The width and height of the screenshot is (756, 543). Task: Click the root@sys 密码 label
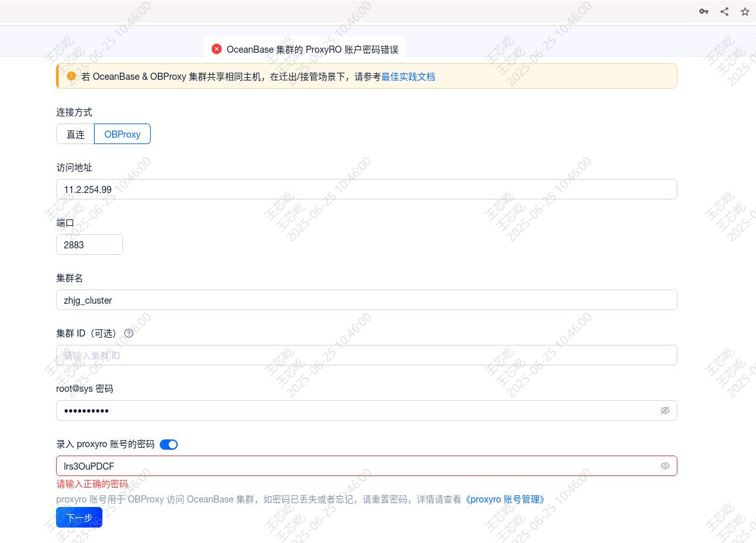point(84,389)
